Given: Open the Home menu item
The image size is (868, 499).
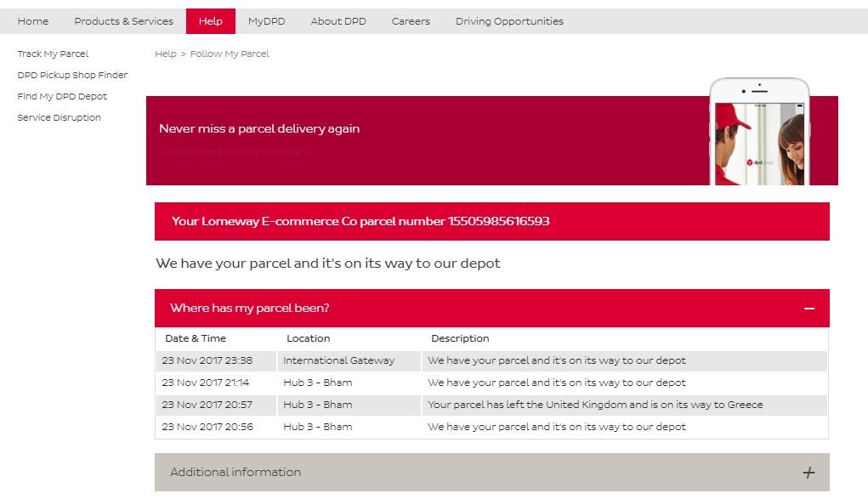Looking at the screenshot, I should (32, 21).
